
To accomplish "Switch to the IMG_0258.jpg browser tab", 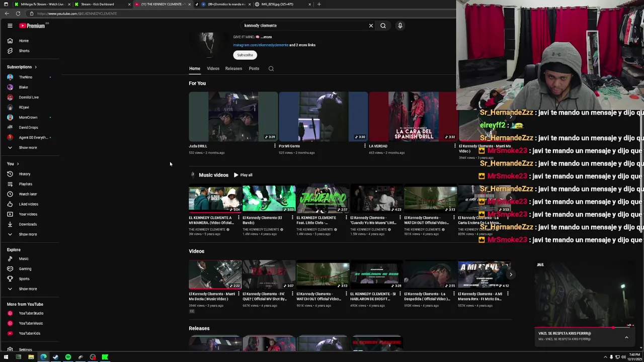I will coord(282,4).
